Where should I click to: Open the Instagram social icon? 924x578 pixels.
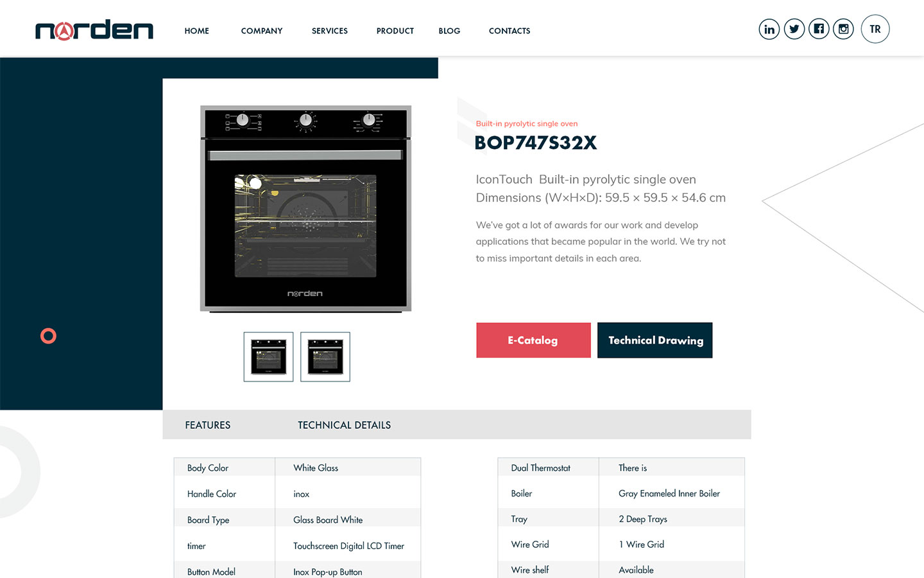pyautogui.click(x=843, y=29)
